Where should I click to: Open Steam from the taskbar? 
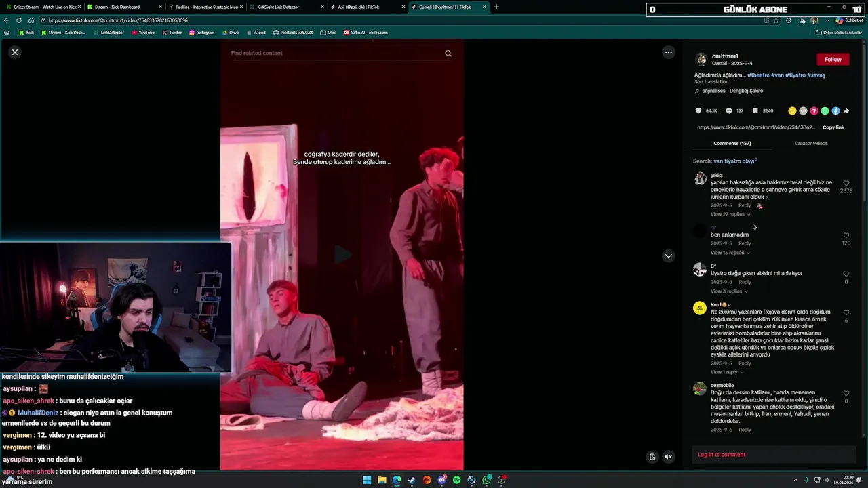click(412, 480)
